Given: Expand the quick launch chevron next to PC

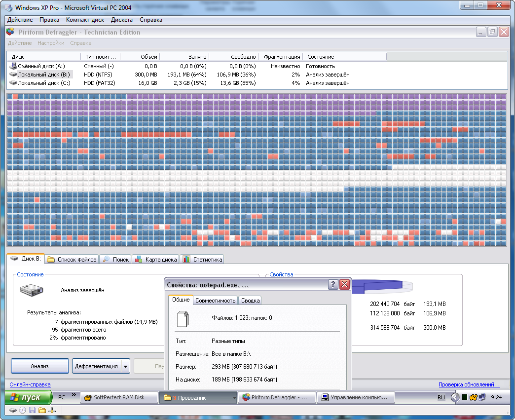Looking at the screenshot, I should (74, 395).
